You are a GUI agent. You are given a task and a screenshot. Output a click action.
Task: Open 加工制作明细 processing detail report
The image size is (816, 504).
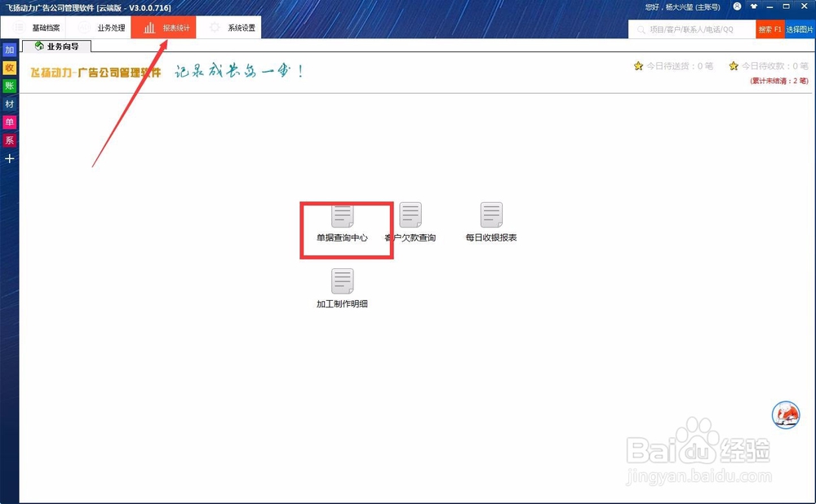[x=343, y=285]
